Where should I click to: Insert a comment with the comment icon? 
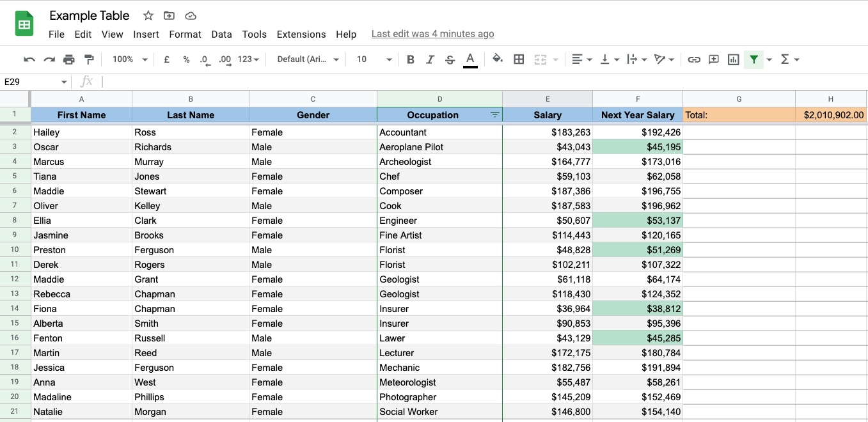[x=713, y=59]
